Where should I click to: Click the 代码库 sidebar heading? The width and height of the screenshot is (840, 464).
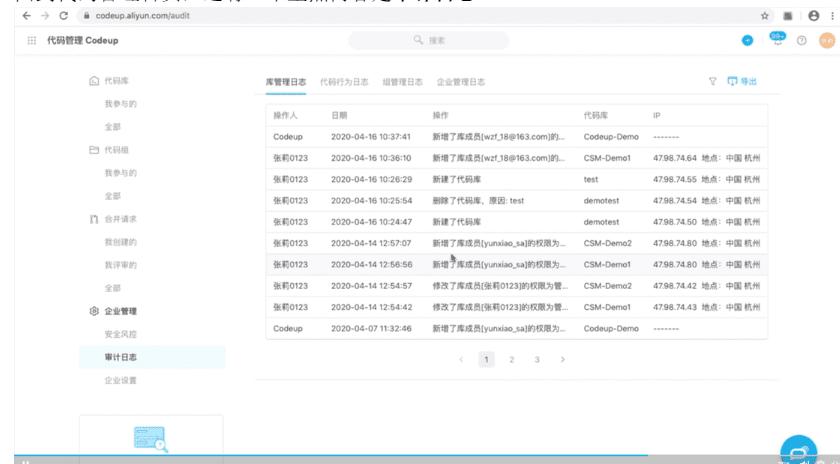pyautogui.click(x=116, y=81)
